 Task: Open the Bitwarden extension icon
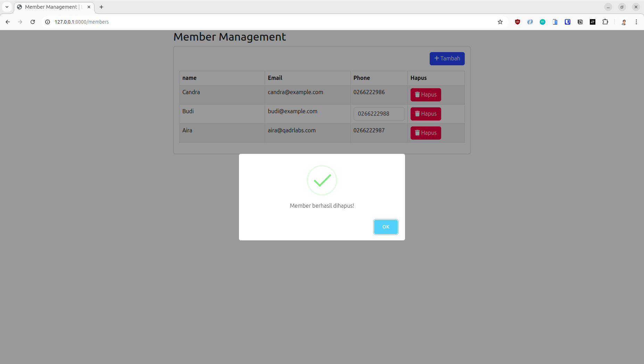[568, 22]
